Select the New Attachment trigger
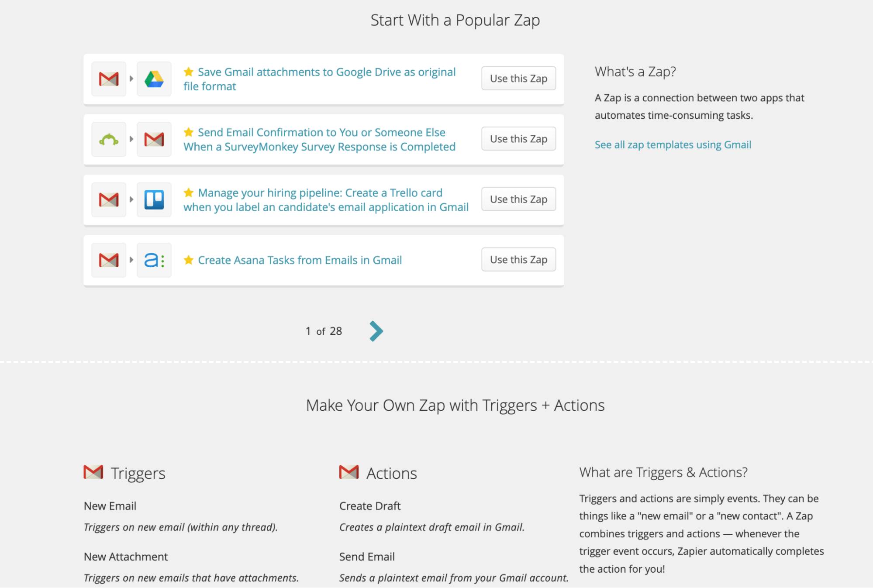This screenshot has width=873, height=588. (125, 557)
